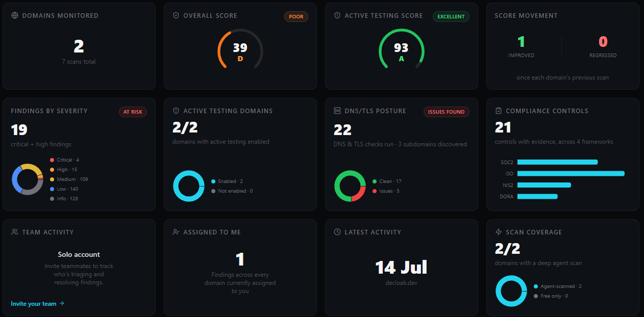
Task: Click the 'Medium · 109' legend label
Action: (x=72, y=179)
